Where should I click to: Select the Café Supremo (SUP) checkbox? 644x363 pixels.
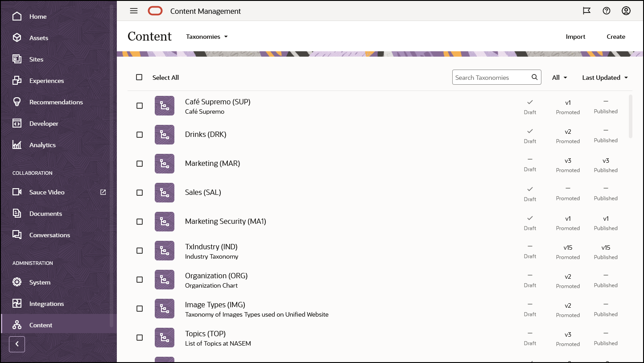point(140,106)
